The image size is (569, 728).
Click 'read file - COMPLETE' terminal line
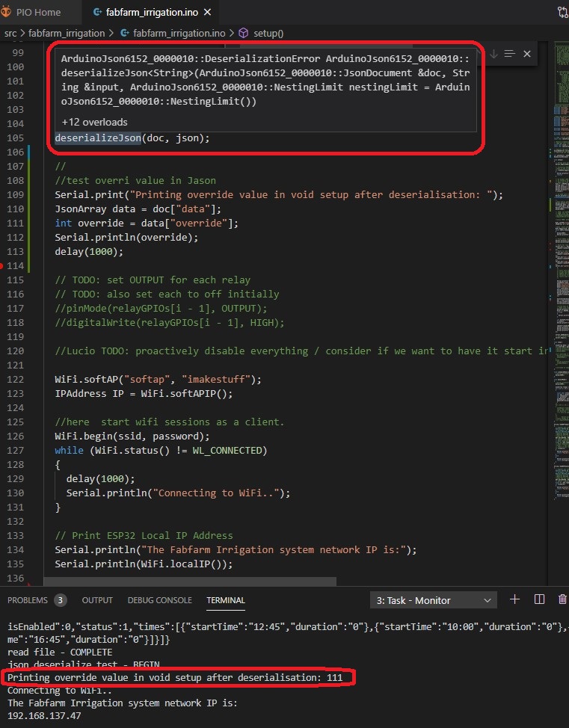tap(60, 653)
